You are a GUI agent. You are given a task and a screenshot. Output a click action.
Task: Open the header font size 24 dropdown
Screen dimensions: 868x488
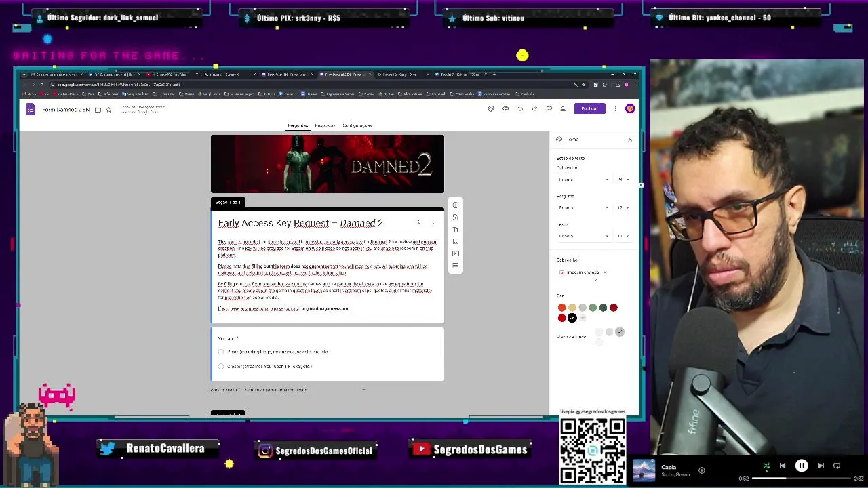pos(622,180)
